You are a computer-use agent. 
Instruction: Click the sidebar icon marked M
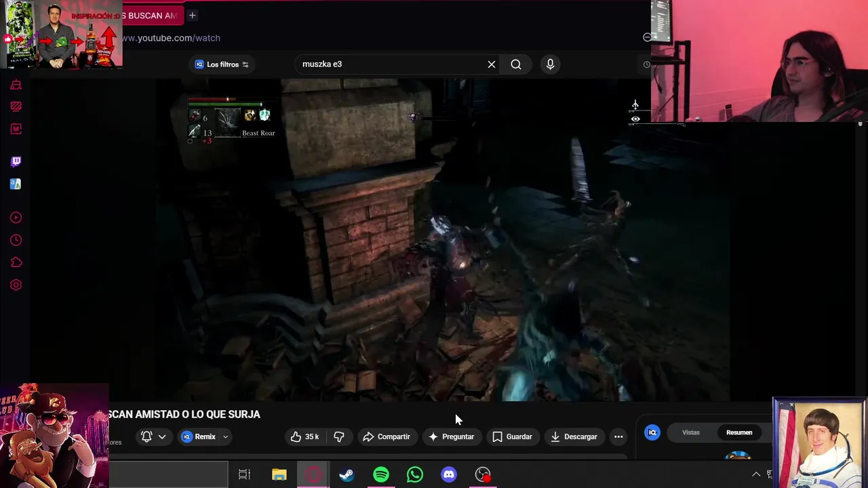(16, 129)
